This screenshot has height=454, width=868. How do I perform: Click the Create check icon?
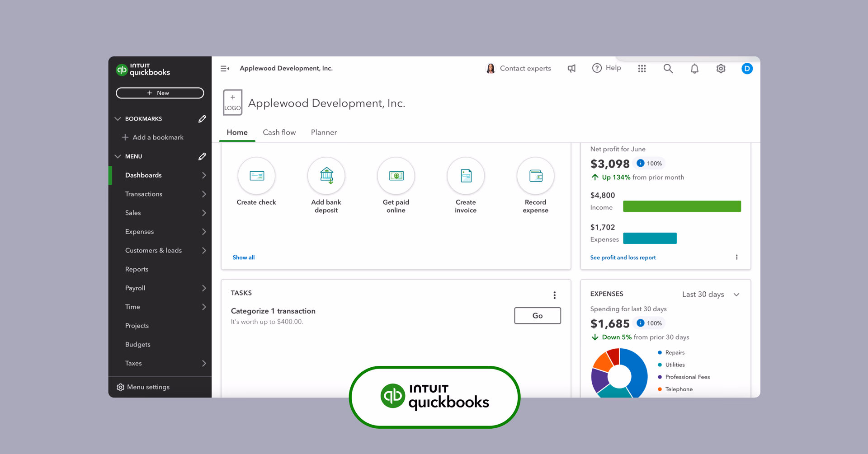[256, 176]
